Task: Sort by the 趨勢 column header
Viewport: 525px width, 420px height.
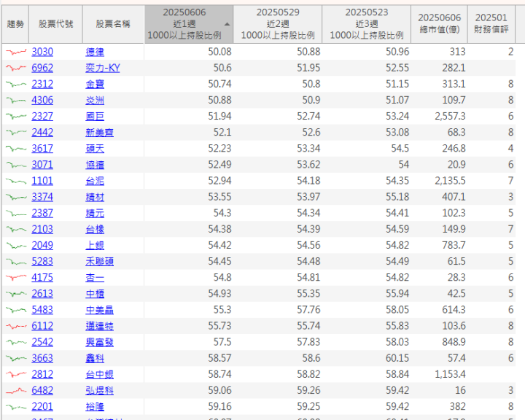Action: point(15,24)
